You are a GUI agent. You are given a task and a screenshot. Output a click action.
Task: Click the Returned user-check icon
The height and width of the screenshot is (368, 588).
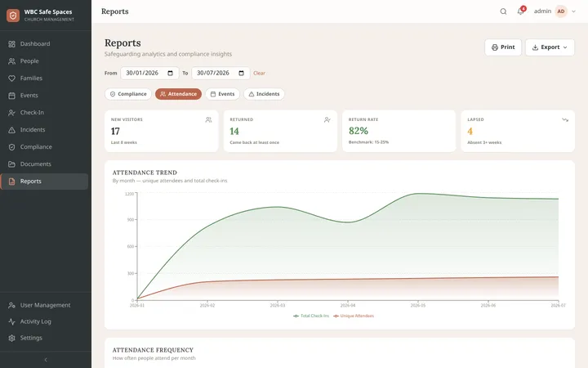coord(327,119)
